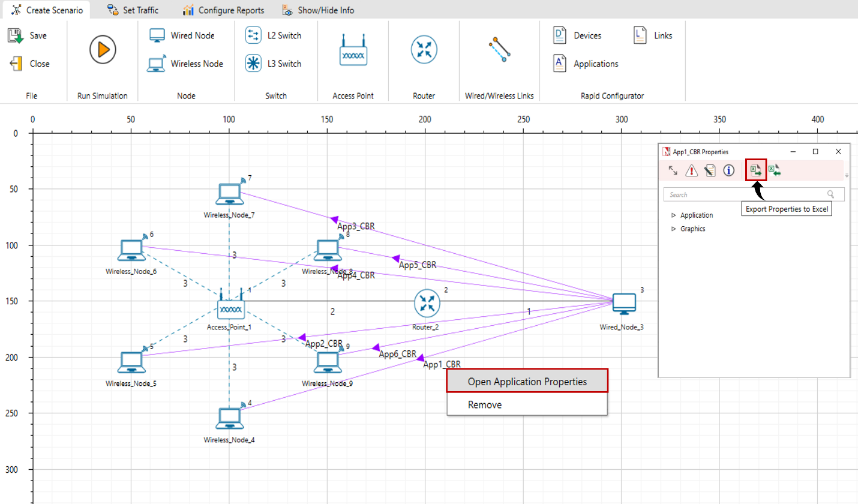Switch to the Create Scenario tab
The height and width of the screenshot is (504, 858).
point(47,10)
